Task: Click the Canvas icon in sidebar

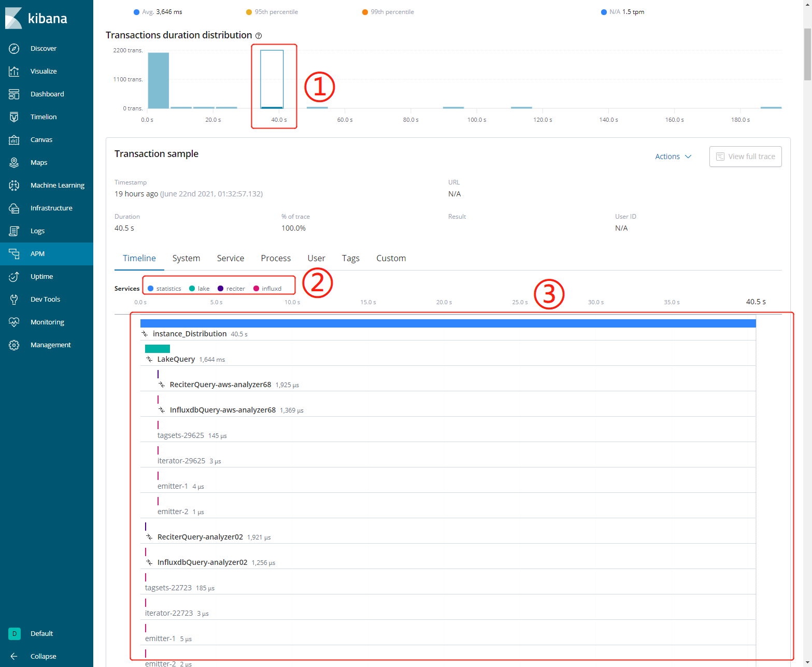Action: (14, 140)
